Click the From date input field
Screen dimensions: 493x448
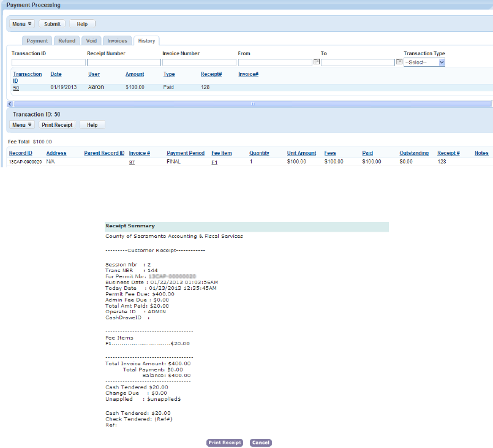275,63
